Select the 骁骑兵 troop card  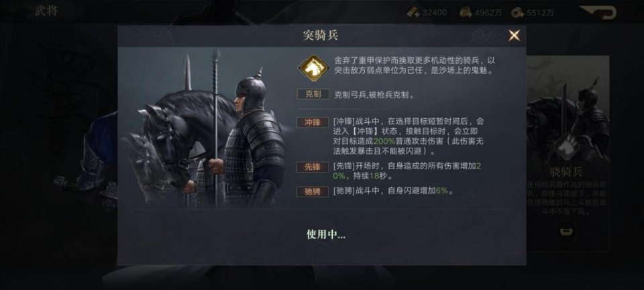point(568,153)
